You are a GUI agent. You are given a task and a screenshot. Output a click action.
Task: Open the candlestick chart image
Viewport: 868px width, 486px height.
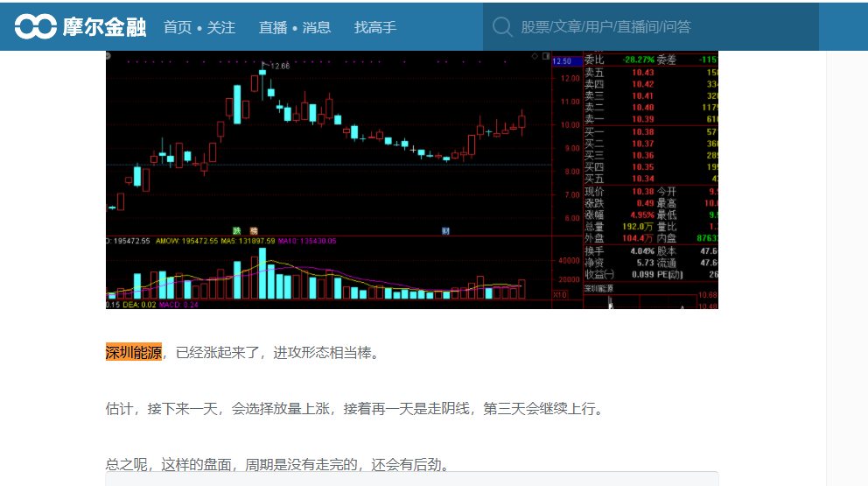click(412, 180)
